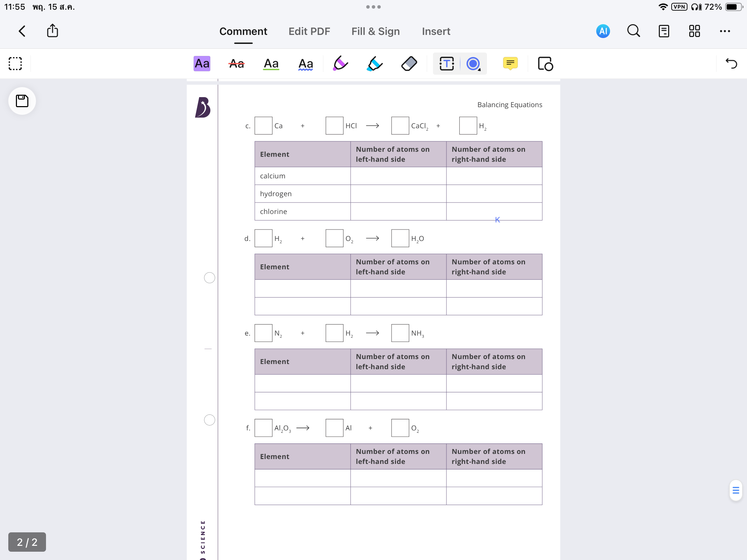The width and height of the screenshot is (747, 560).
Task: Fill coefficient box before Ca
Action: [x=264, y=126]
